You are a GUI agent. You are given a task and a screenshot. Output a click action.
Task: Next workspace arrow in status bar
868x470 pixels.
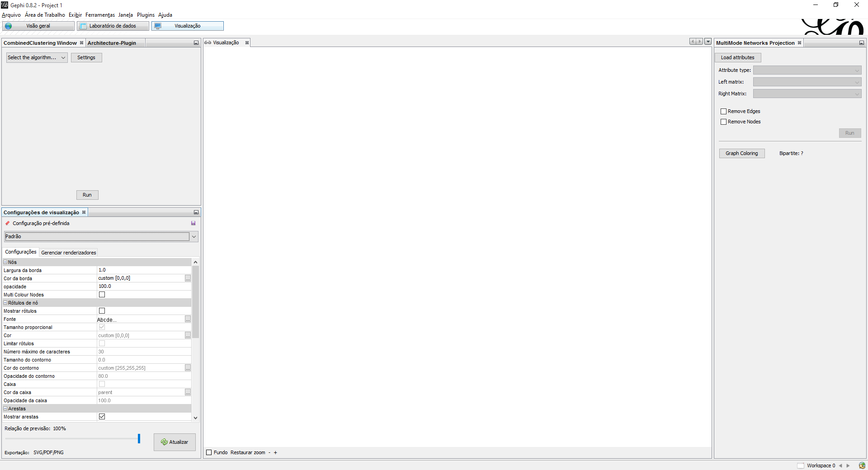(x=848, y=465)
